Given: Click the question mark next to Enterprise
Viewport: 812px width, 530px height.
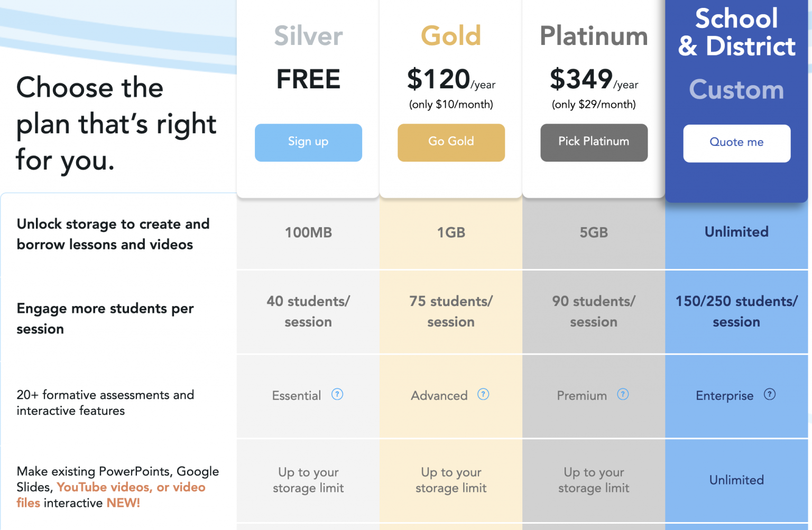Looking at the screenshot, I should [770, 394].
